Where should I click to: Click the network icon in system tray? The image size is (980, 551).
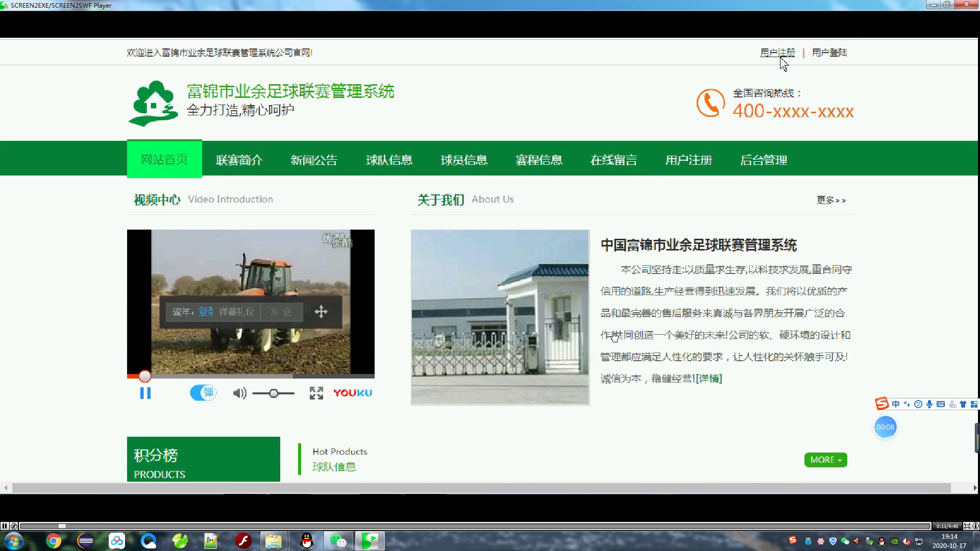(919, 541)
